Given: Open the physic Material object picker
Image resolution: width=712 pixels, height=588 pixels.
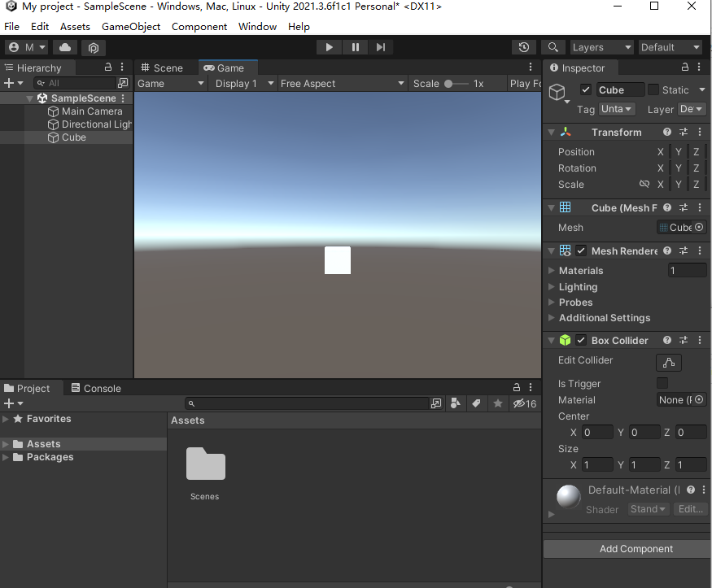Looking at the screenshot, I should (699, 399).
